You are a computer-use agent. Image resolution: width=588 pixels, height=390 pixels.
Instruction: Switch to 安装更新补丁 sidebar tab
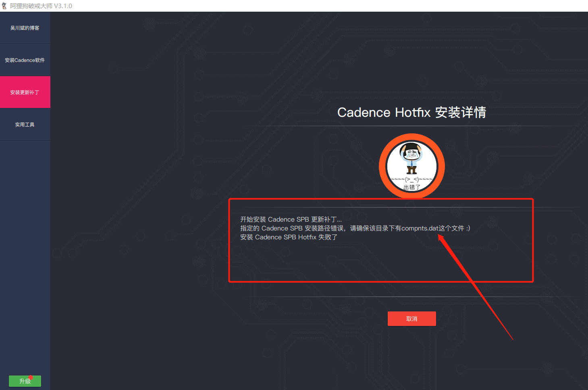tap(25, 92)
